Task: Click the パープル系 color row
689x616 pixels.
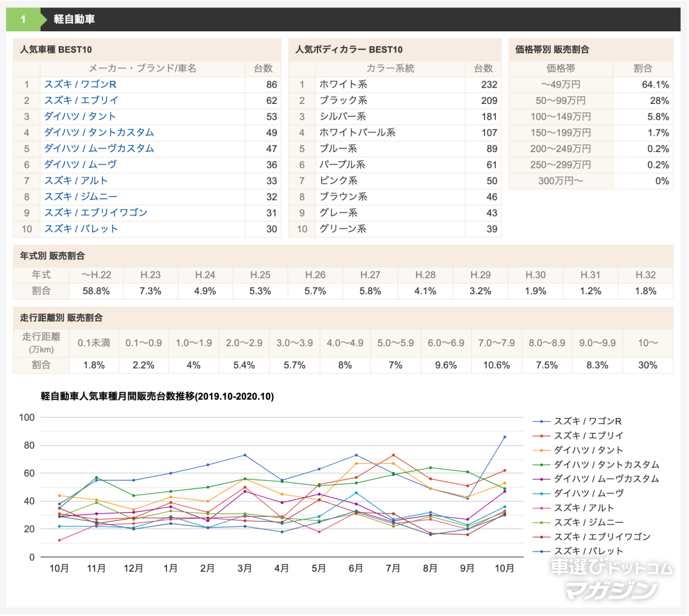Action: pos(395,165)
